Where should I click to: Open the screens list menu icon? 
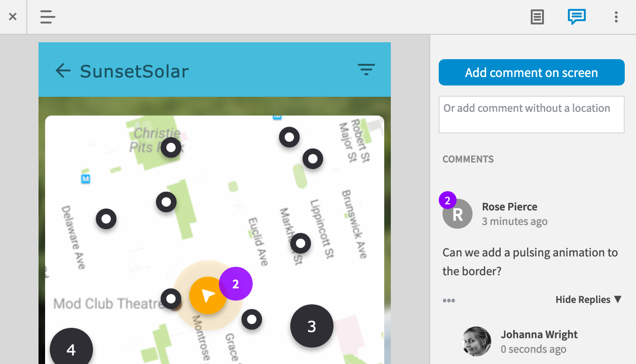point(47,17)
